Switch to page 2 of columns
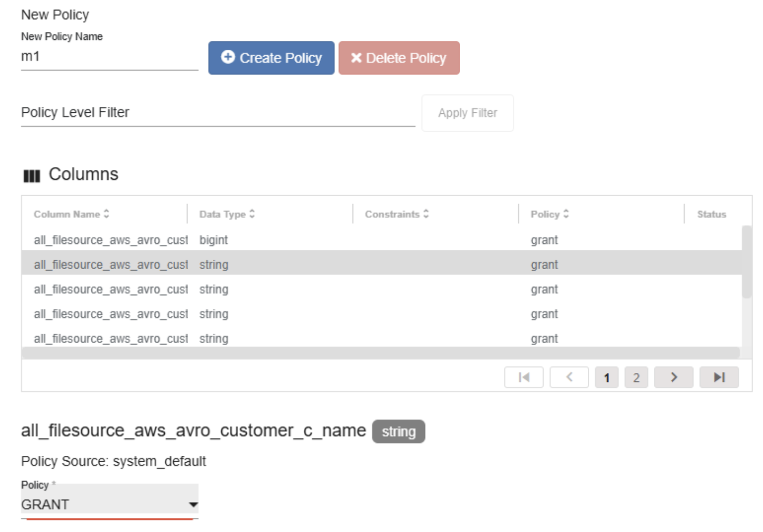Screen dimensions: 763x532 pyautogui.click(x=636, y=377)
